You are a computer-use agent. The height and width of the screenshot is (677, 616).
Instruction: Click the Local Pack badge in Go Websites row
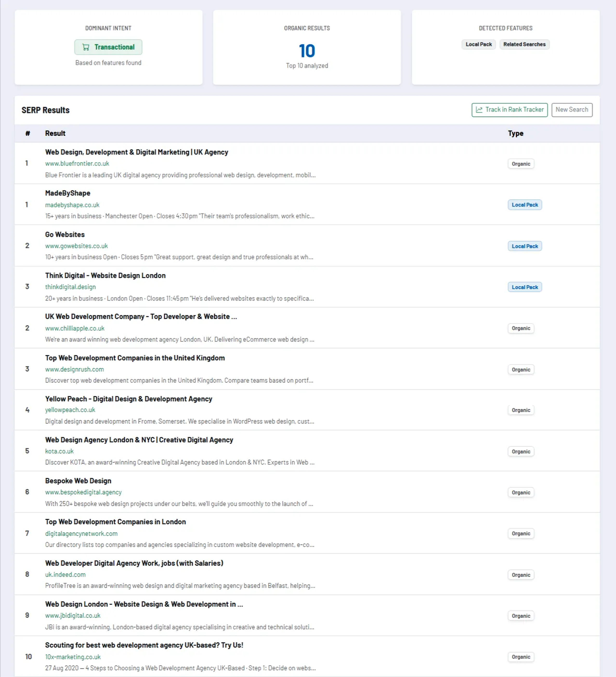(x=525, y=246)
